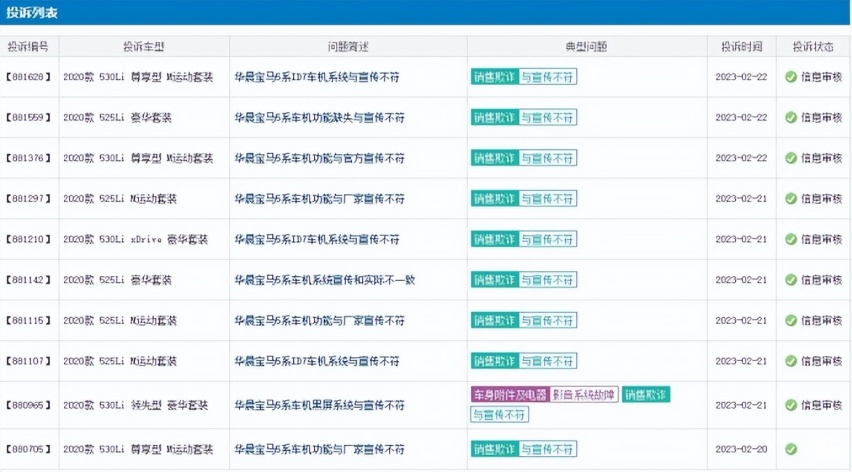Click the 问题简述 column header
Image resolution: width=852 pixels, height=472 pixels.
(x=348, y=47)
